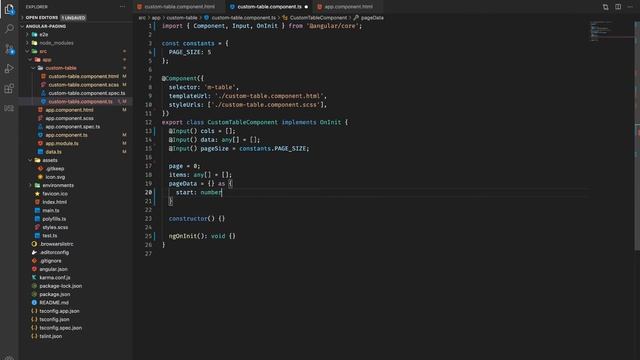This screenshot has height=360, width=640.
Task: Open the Remote Explorer icon in activity bar
Action: (x=9, y=108)
